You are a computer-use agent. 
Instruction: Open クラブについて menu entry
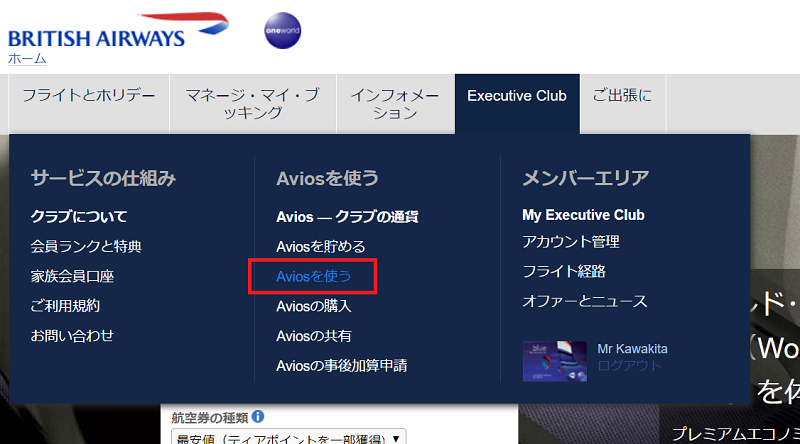[79, 216]
